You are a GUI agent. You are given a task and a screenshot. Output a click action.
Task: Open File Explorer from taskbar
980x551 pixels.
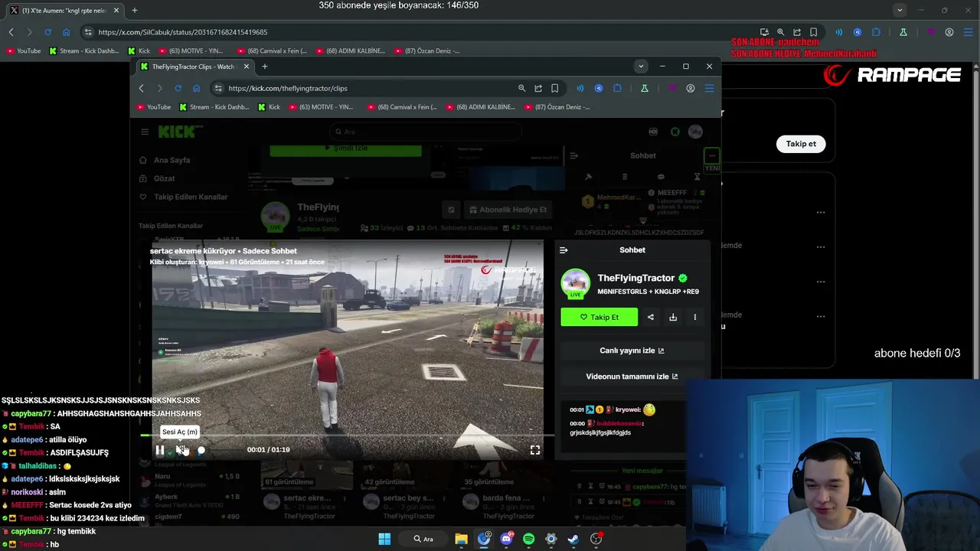pos(461,539)
